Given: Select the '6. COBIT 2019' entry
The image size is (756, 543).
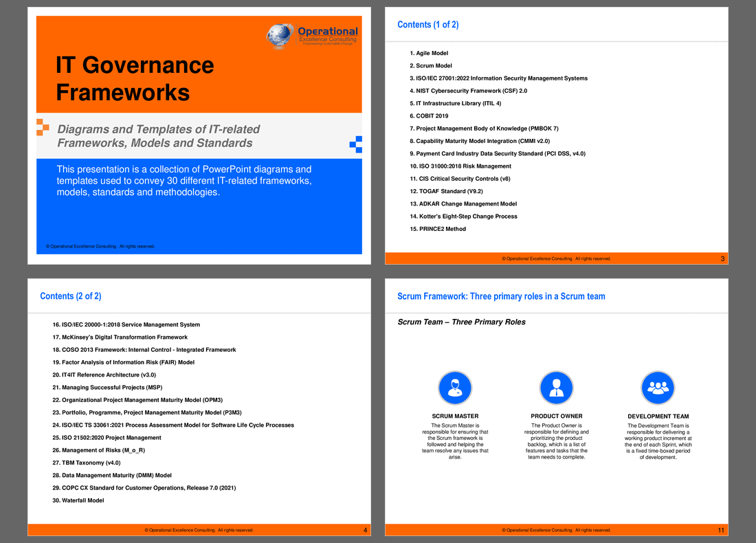Looking at the screenshot, I should [429, 115].
